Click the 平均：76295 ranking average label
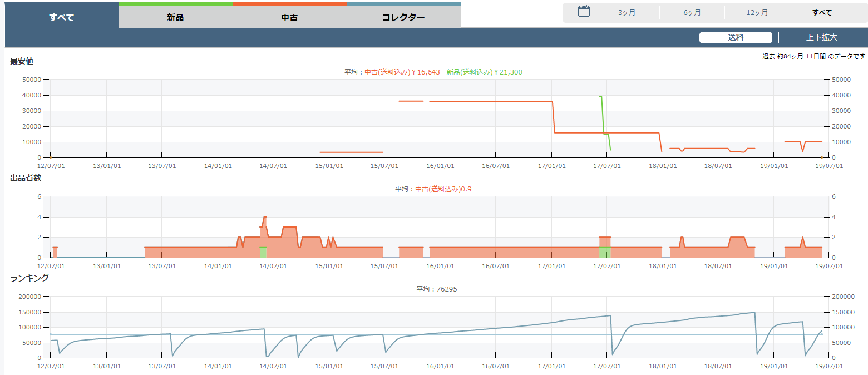Viewport: 868px width, 375px height. pyautogui.click(x=437, y=289)
